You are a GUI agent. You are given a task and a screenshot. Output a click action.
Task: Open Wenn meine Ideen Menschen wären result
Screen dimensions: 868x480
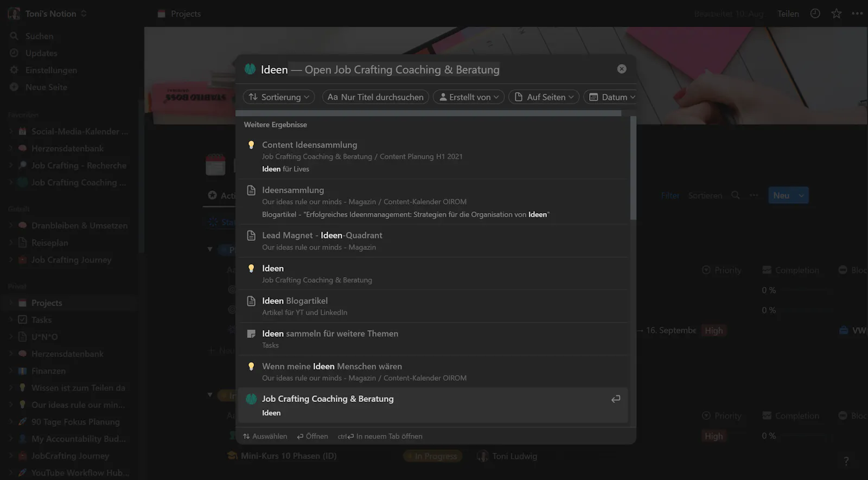pyautogui.click(x=433, y=372)
